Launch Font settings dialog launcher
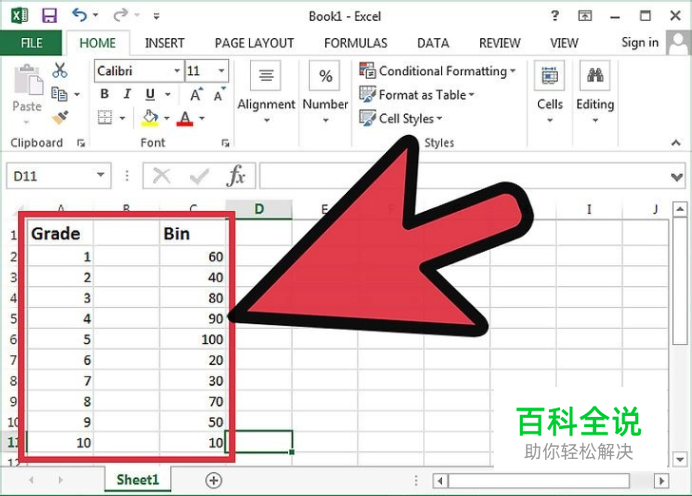Screen dimensions: 692x496 tap(226, 143)
